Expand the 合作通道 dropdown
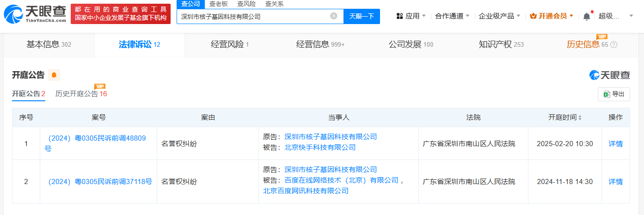The width and height of the screenshot is (644, 215). (x=467, y=16)
